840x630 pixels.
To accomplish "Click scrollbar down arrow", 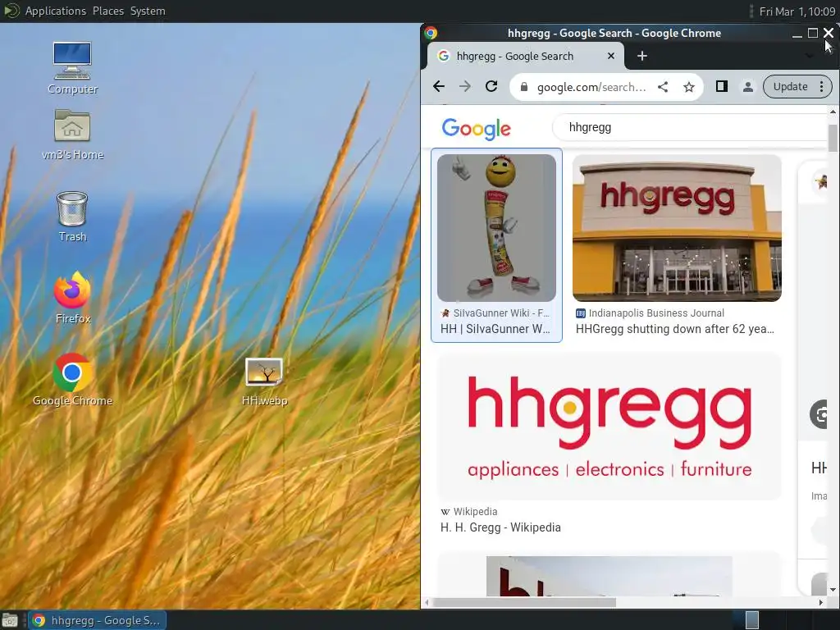I will [x=833, y=590].
